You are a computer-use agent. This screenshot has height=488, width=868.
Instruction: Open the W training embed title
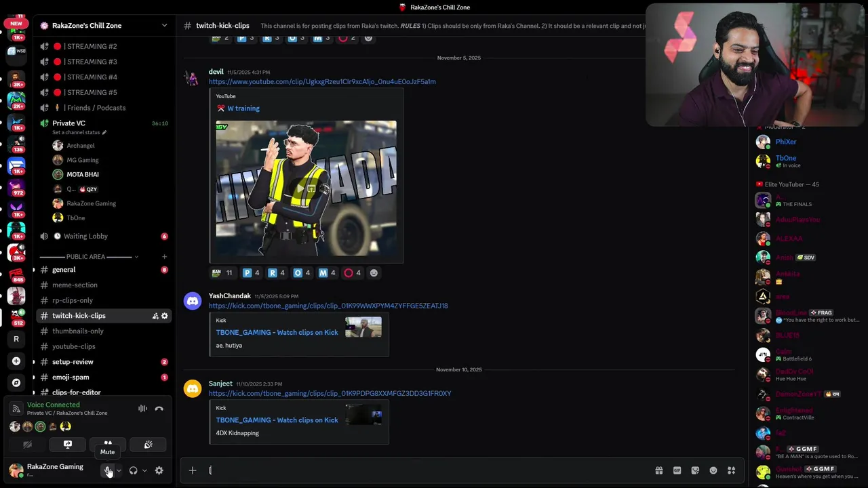pyautogui.click(x=243, y=108)
